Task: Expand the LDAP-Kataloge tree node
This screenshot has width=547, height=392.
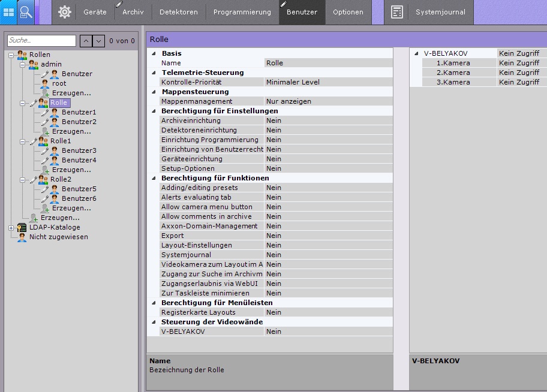Action: (x=11, y=227)
